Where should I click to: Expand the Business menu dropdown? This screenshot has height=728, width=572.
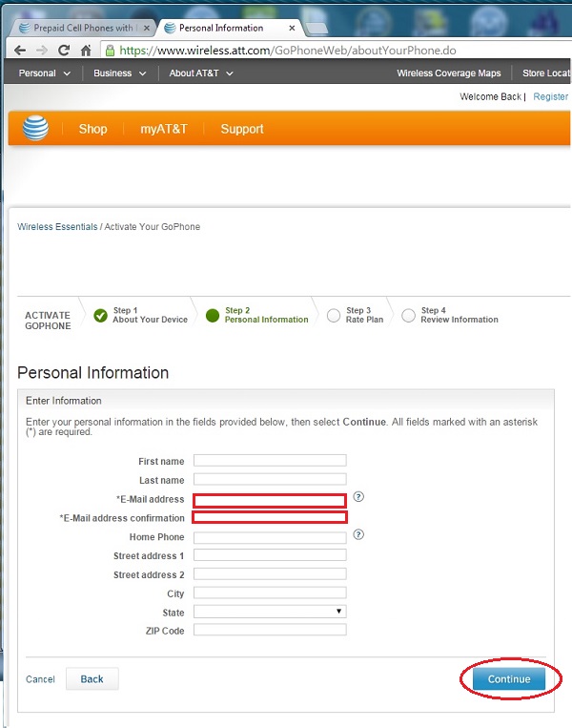120,73
